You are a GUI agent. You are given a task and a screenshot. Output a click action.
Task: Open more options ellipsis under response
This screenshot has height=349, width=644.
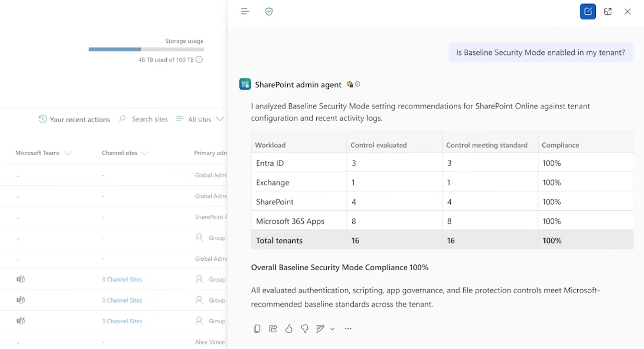tap(348, 329)
